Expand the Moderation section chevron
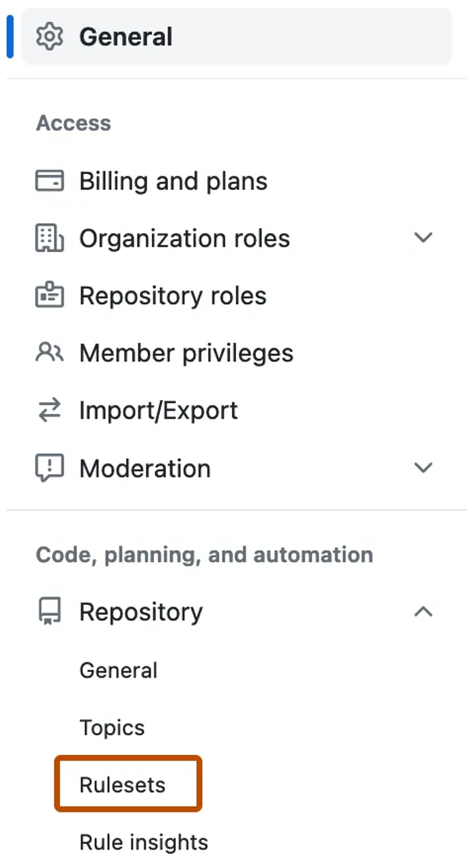 (424, 469)
